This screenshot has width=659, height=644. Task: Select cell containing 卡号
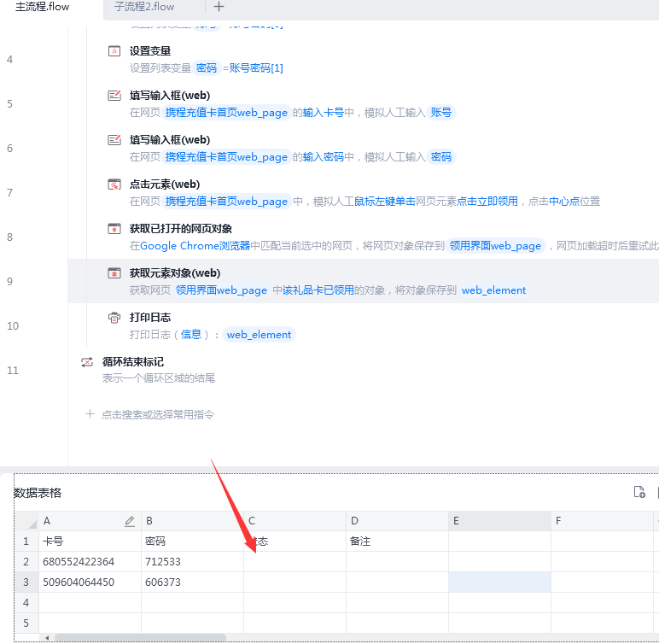90,542
